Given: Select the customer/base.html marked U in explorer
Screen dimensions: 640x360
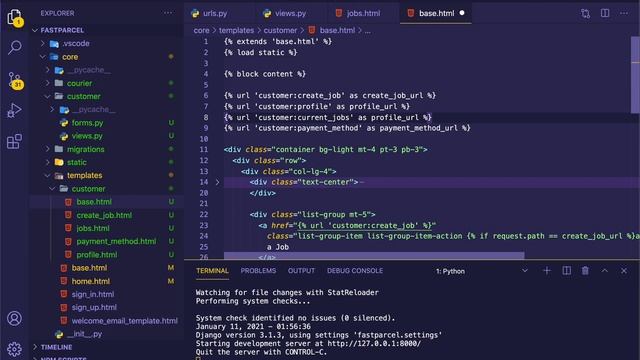Looking at the screenshot, I should [x=94, y=202].
